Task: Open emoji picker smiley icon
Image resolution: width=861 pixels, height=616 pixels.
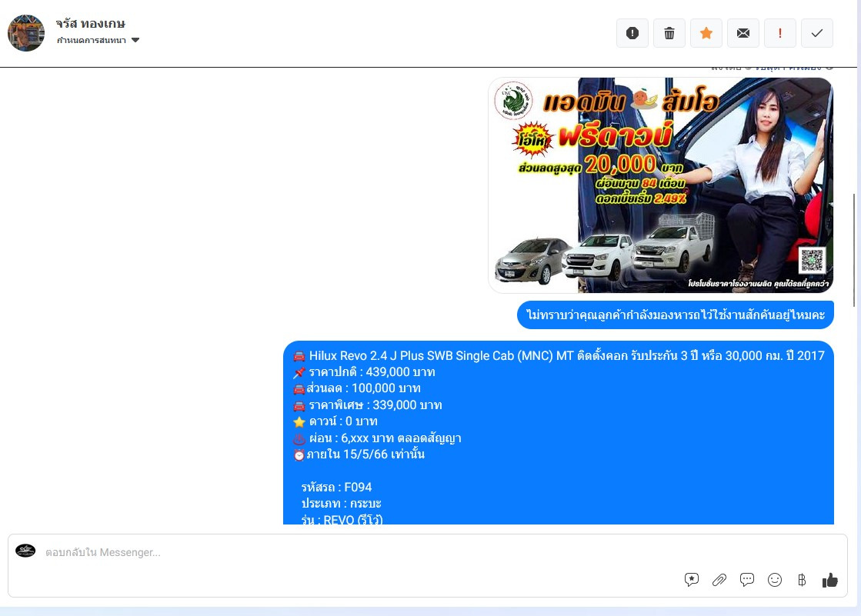Action: (774, 580)
